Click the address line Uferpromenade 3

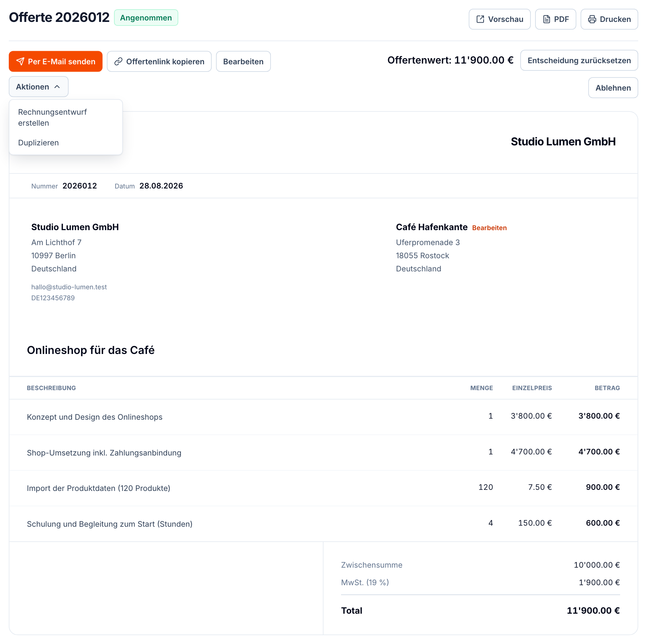tap(428, 243)
